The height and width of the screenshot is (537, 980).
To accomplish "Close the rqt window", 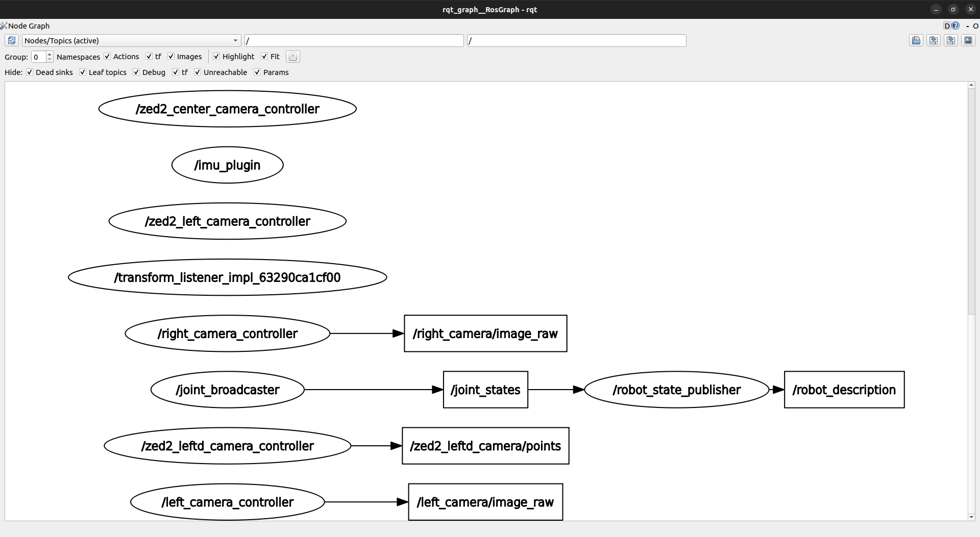I will tap(970, 9).
